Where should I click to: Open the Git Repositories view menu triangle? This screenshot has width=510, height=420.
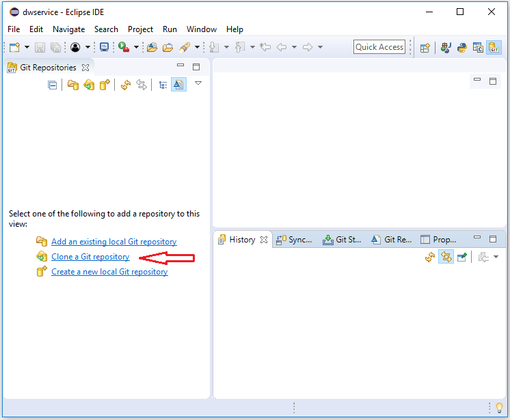[198, 83]
